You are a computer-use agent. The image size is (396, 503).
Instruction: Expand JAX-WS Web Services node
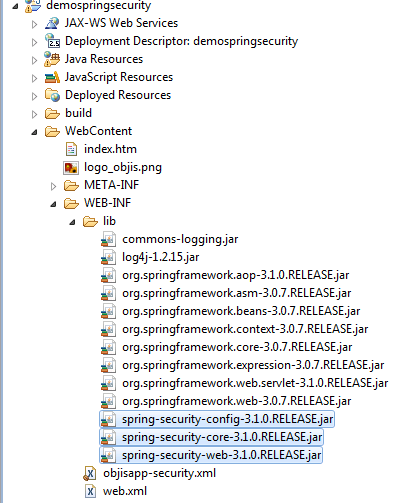[x=34, y=24]
